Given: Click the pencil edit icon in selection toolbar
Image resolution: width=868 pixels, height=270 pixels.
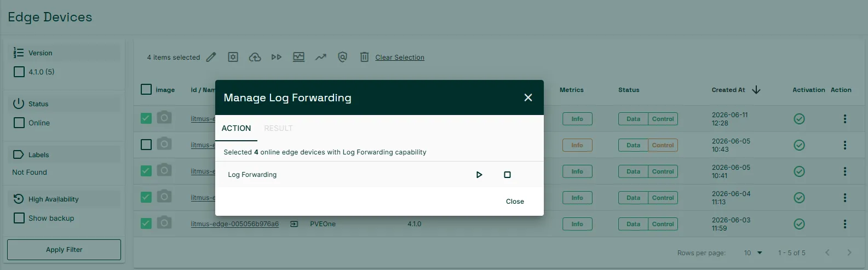Looking at the screenshot, I should tap(211, 57).
